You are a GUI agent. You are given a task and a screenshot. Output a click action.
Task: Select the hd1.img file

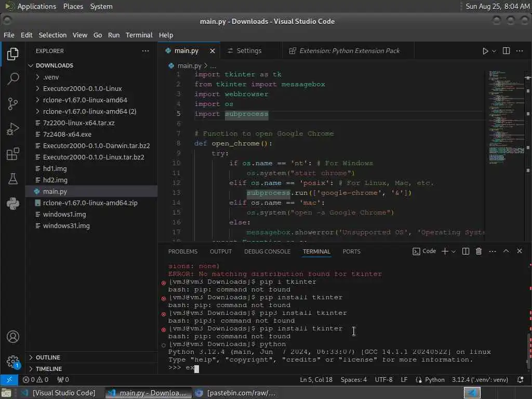coord(91,169)
